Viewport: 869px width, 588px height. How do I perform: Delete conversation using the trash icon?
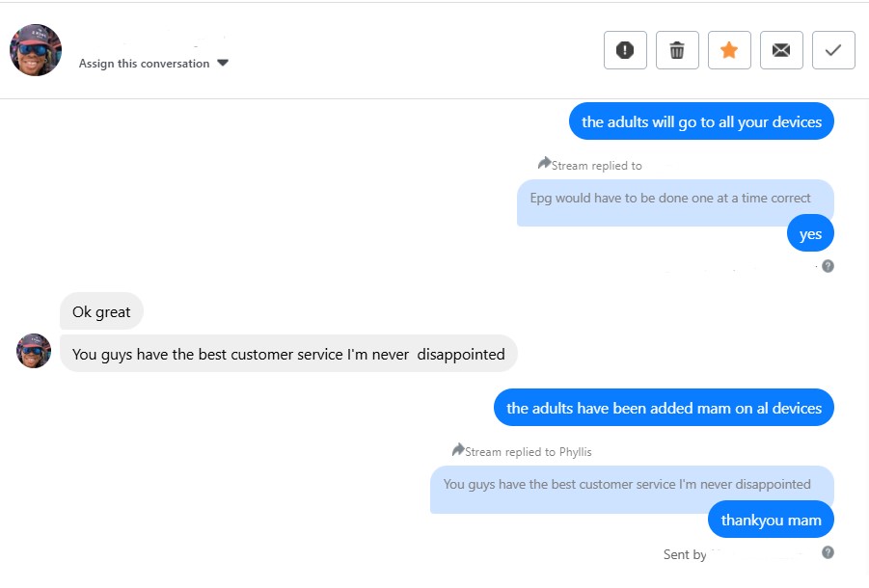pyautogui.click(x=677, y=50)
